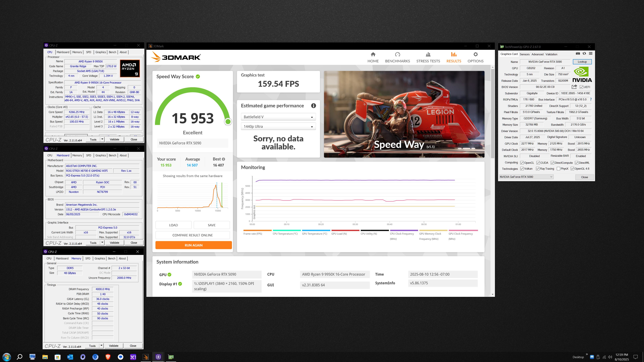
Task: Toggle the PhysX checkbox in GPU-Z
Action: coord(558,169)
